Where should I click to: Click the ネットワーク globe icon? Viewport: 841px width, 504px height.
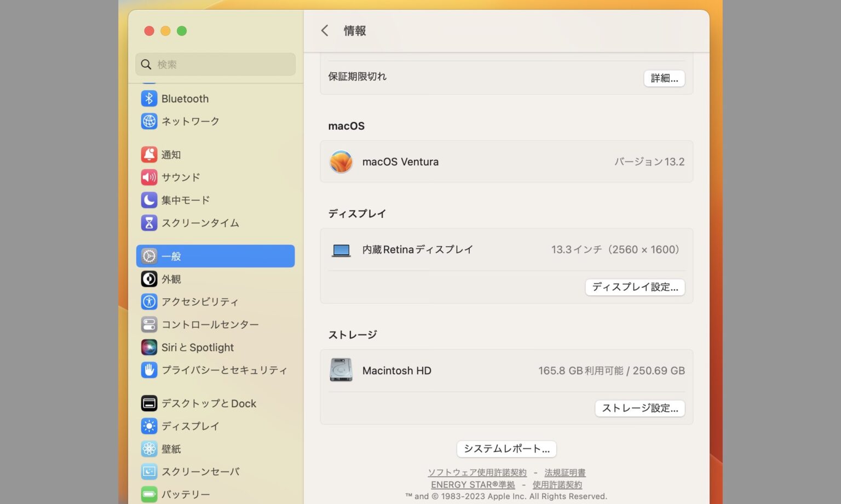(x=149, y=121)
